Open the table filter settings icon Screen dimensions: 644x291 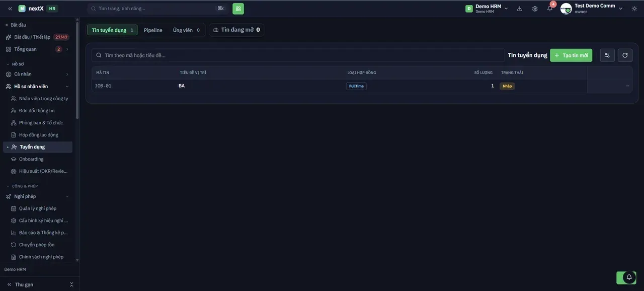tap(607, 55)
